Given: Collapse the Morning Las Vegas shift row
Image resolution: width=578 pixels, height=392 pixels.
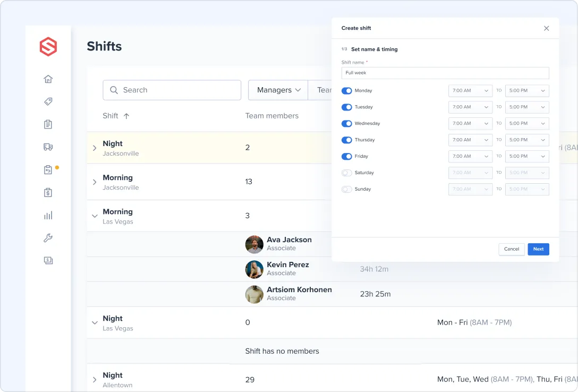Looking at the screenshot, I should (x=93, y=216).
